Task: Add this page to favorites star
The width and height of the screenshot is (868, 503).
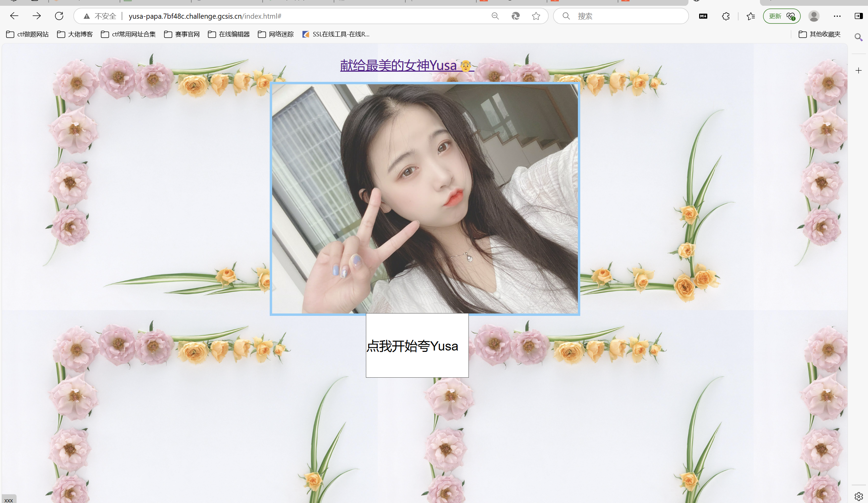Action: (536, 16)
